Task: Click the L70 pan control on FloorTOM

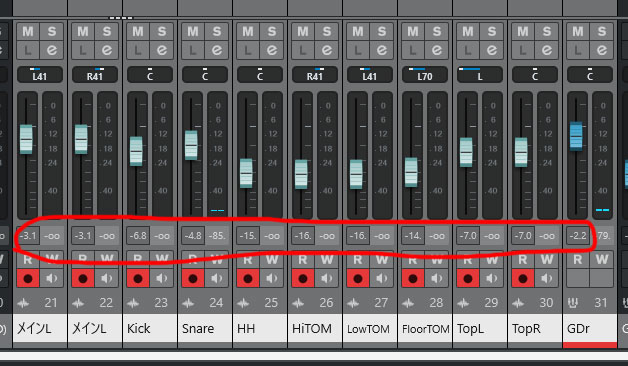Action: [425, 75]
